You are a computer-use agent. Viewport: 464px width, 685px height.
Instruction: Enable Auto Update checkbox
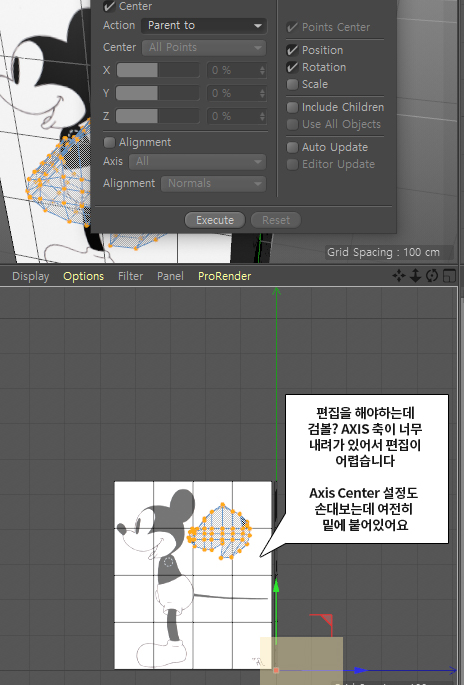[292, 147]
